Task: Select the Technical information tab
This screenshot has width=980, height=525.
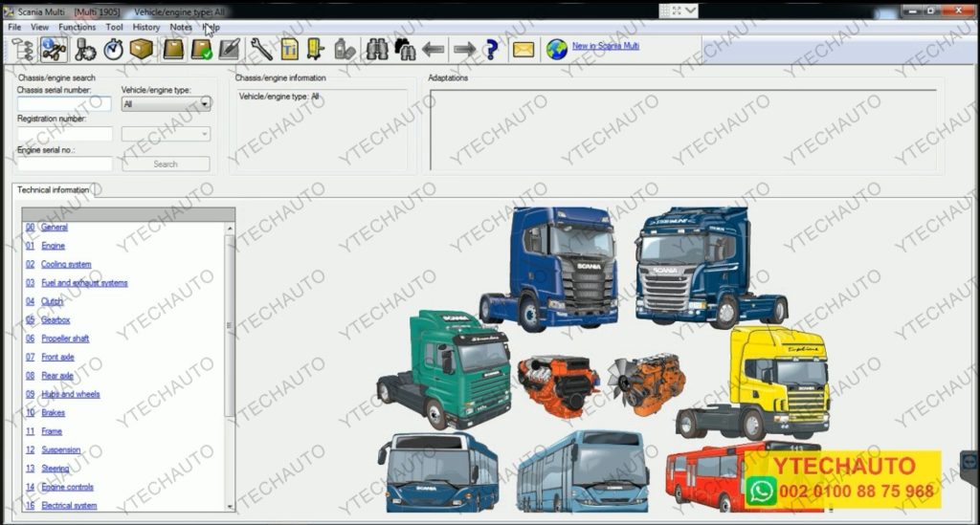Action: pos(54,190)
